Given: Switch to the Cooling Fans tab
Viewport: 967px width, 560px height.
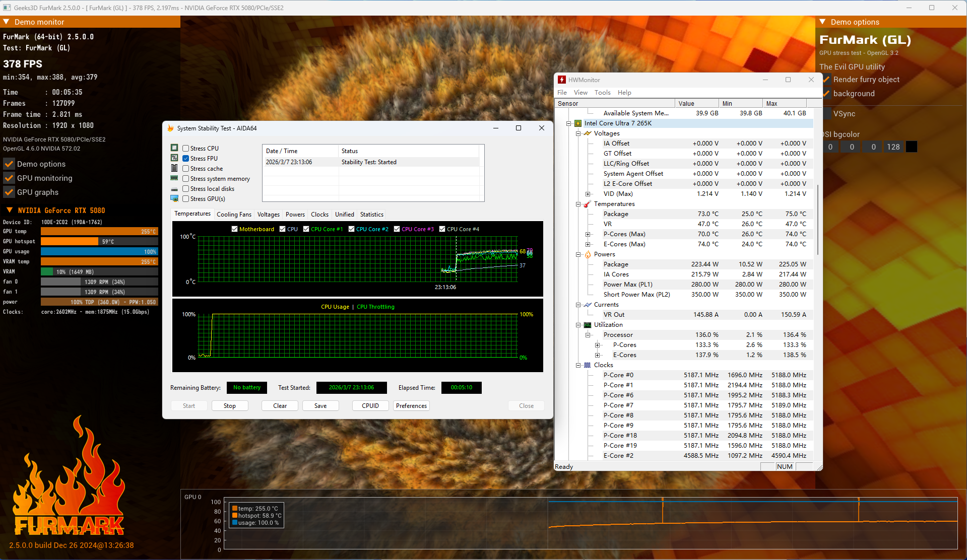Looking at the screenshot, I should pos(234,215).
